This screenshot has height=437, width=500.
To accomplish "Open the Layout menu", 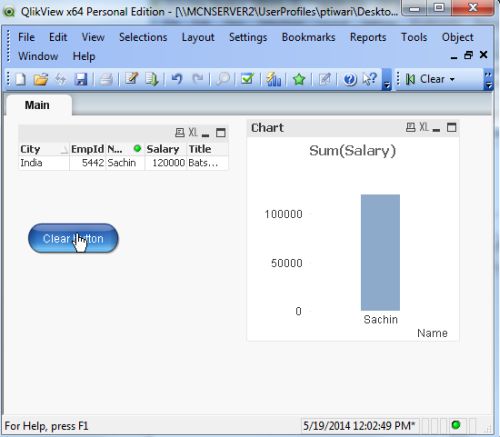I will coord(198,38).
